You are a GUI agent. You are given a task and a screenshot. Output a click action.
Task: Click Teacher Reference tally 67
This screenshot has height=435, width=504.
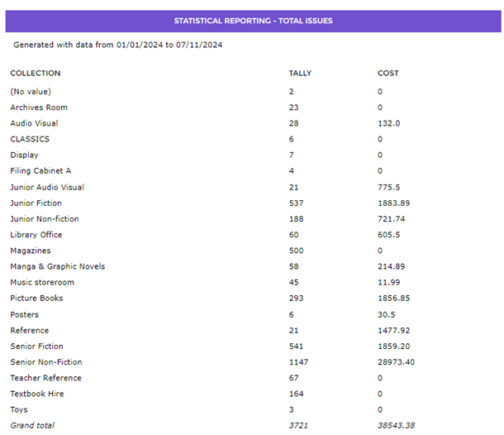point(294,378)
